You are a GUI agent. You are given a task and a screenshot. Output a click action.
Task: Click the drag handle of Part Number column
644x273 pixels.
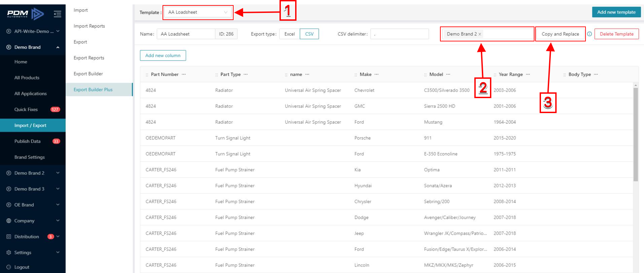[147, 75]
